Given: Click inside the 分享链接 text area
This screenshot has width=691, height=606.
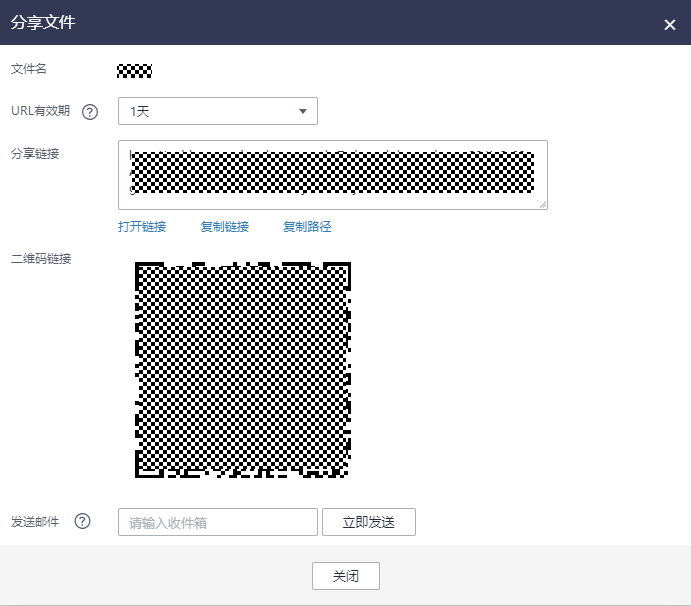Looking at the screenshot, I should coord(333,175).
